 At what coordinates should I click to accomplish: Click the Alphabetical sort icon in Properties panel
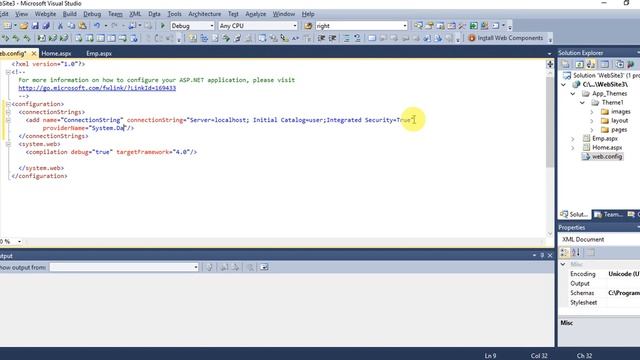tap(576, 253)
